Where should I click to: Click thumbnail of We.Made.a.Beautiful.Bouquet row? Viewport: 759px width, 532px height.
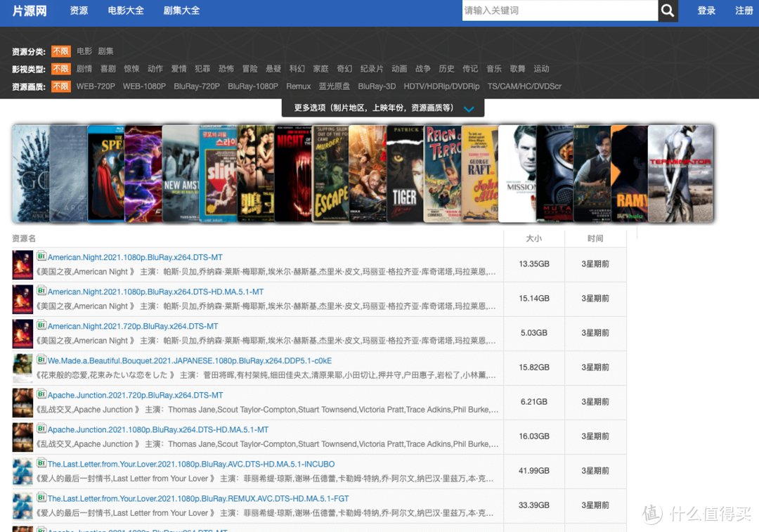22,368
